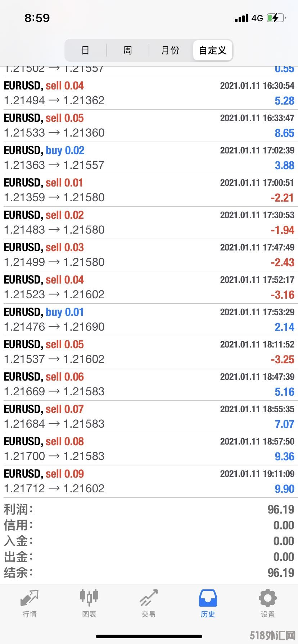Select the 周 week period segment
This screenshot has height=644, width=298.
pyautogui.click(x=128, y=50)
